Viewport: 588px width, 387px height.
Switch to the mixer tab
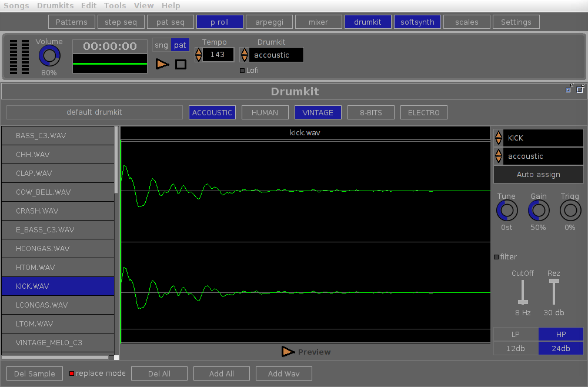click(318, 21)
